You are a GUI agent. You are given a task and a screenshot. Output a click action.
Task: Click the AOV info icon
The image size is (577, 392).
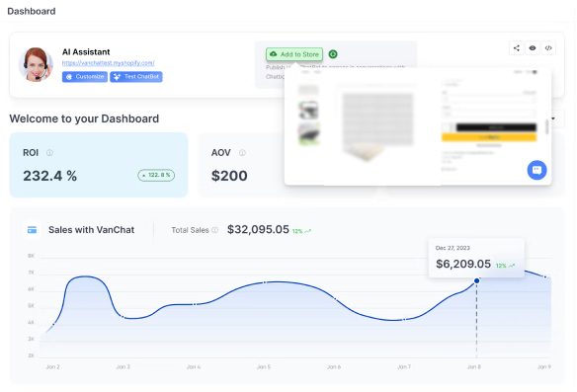[242, 153]
